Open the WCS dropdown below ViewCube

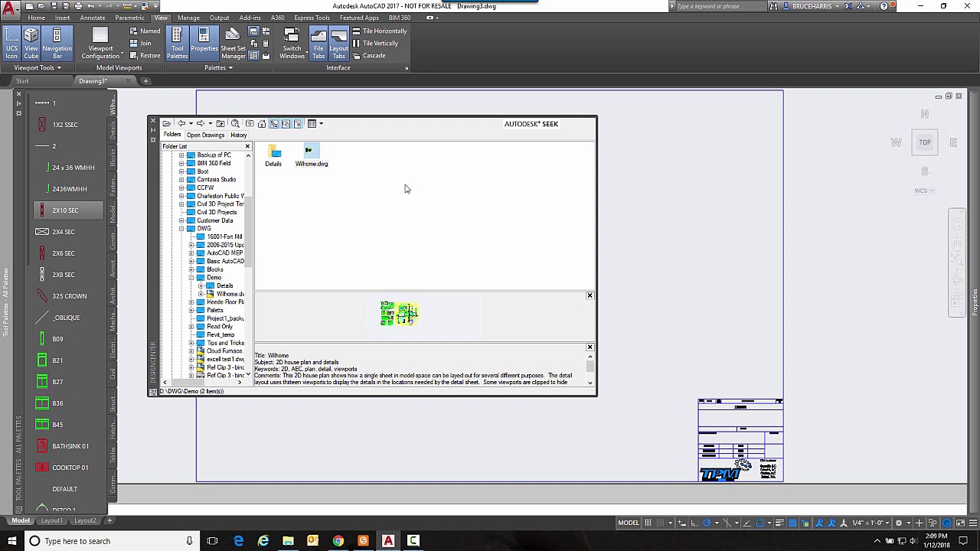(924, 191)
